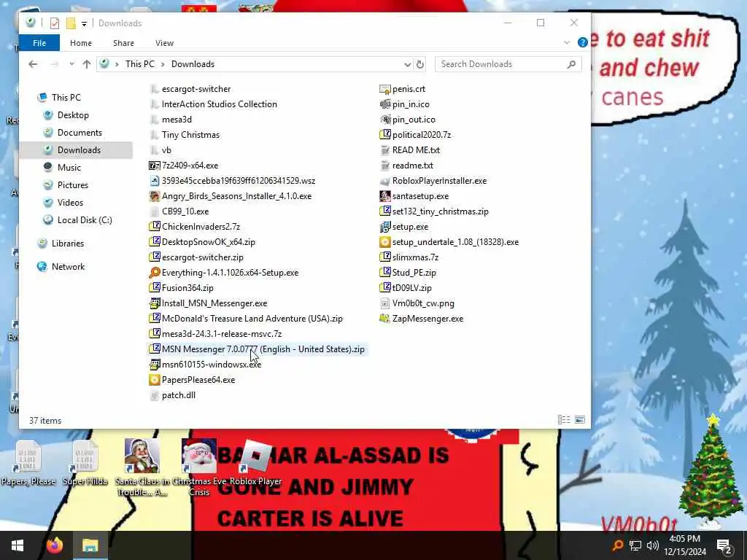Open the Windows Start menu
The width and height of the screenshot is (747, 560).
[x=18, y=545]
